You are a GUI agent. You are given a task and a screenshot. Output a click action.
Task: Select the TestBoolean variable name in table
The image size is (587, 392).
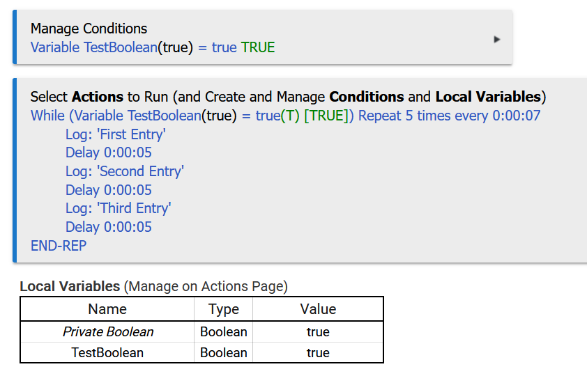(107, 353)
